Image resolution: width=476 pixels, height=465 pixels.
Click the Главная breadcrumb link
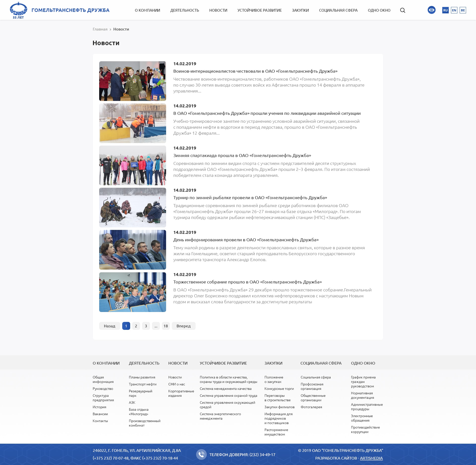(100, 29)
